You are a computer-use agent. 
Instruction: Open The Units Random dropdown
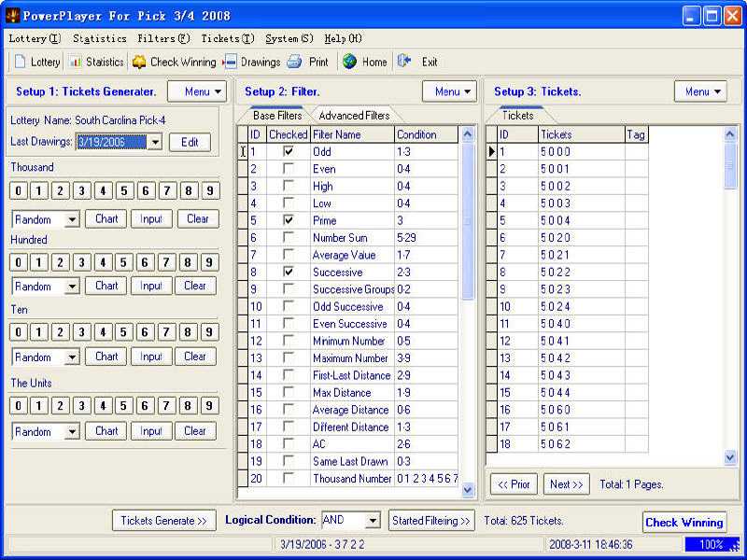coord(72,432)
